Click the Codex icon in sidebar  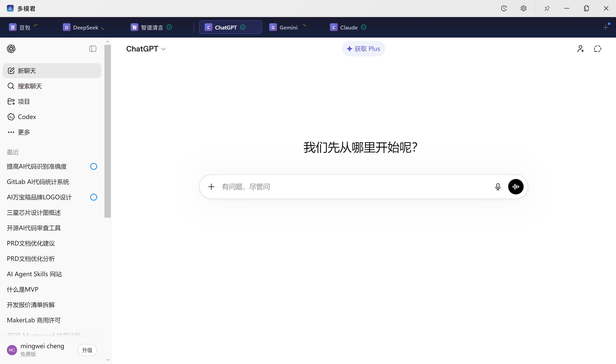(x=11, y=117)
